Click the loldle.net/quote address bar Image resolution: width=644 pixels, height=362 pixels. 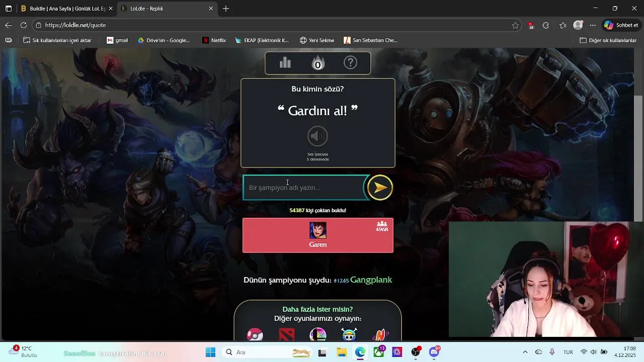277,25
